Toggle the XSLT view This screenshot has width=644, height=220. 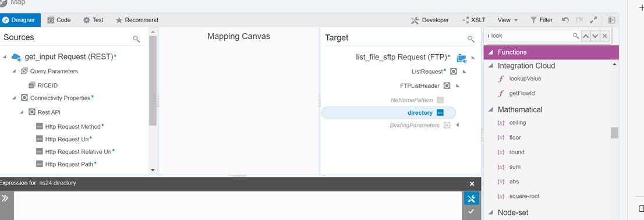(474, 20)
